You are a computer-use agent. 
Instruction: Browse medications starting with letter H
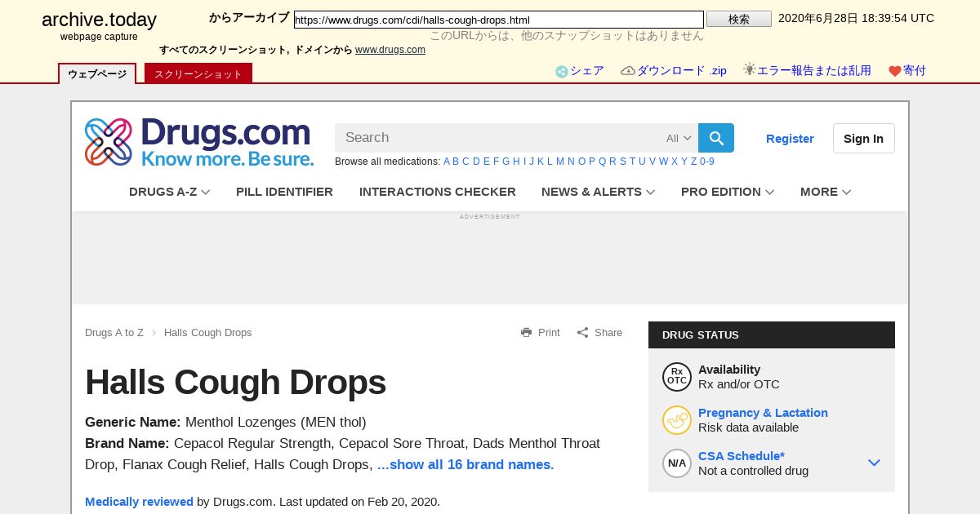coord(516,162)
